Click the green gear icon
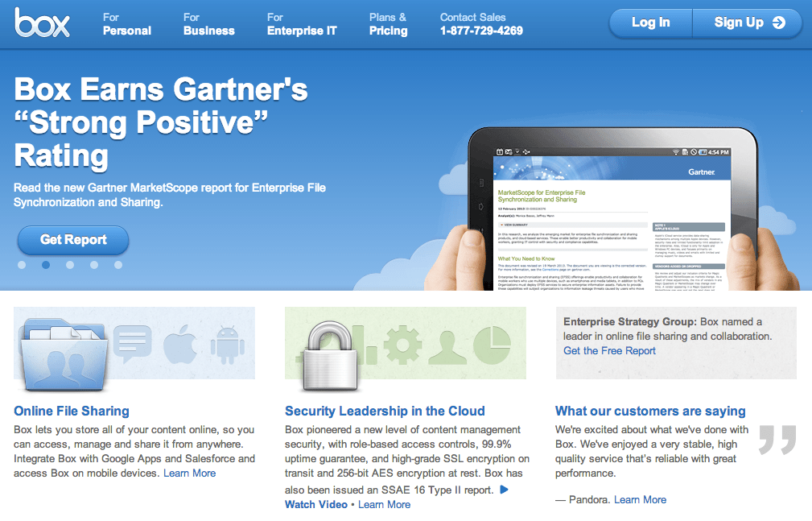The image size is (812, 521). click(402, 344)
